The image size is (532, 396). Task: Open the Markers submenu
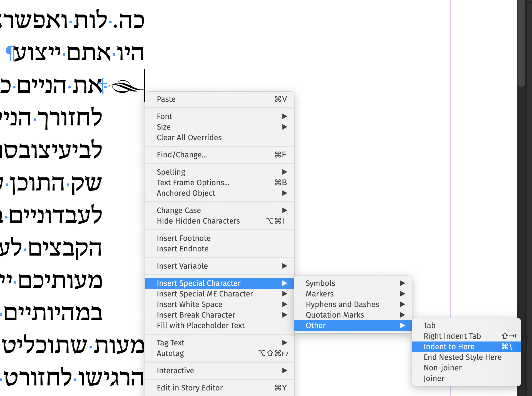(x=353, y=294)
